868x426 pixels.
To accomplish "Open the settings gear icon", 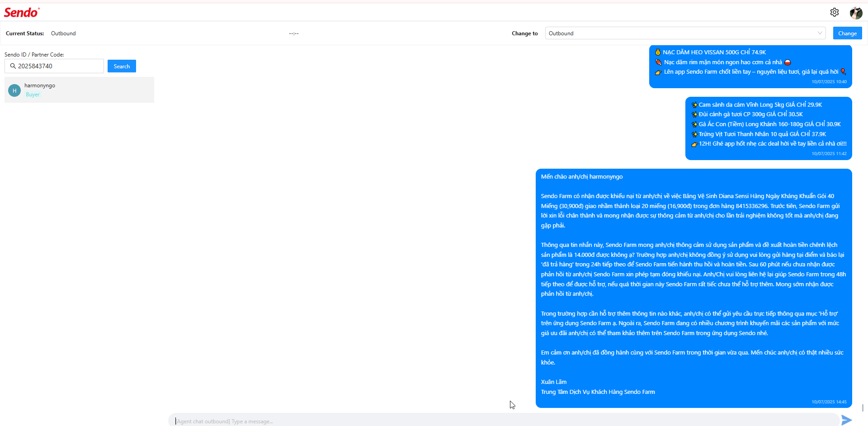I will [x=835, y=12].
